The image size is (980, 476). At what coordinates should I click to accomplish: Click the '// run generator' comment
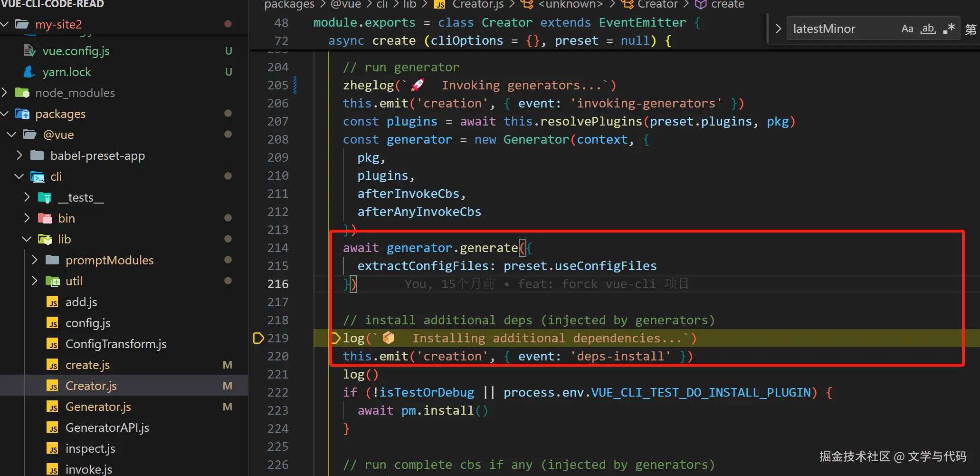pos(401,67)
